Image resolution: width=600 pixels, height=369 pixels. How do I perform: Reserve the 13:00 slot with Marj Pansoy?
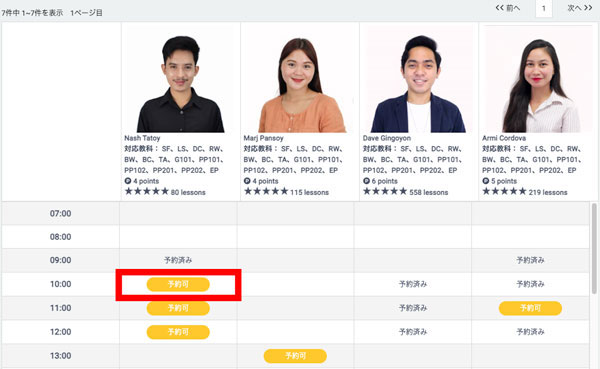pyautogui.click(x=295, y=356)
